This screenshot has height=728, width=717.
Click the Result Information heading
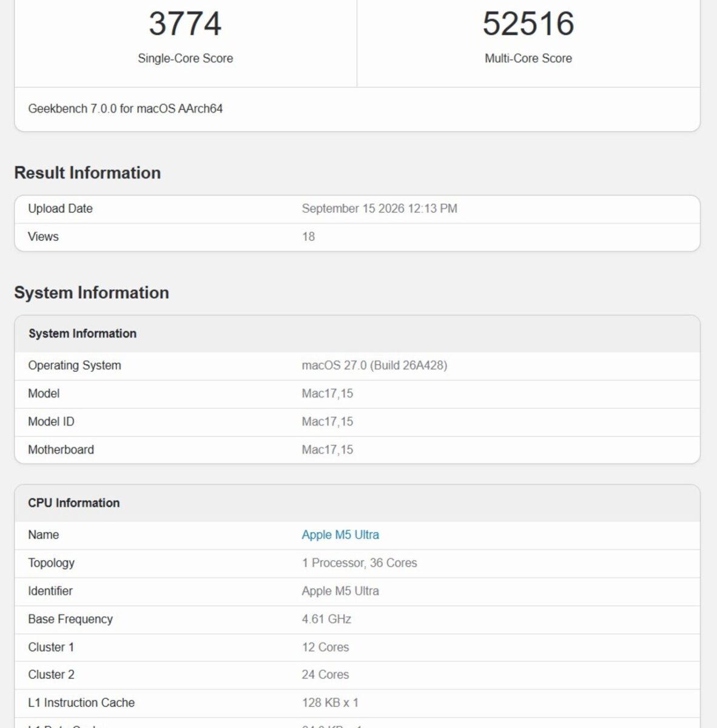(87, 173)
